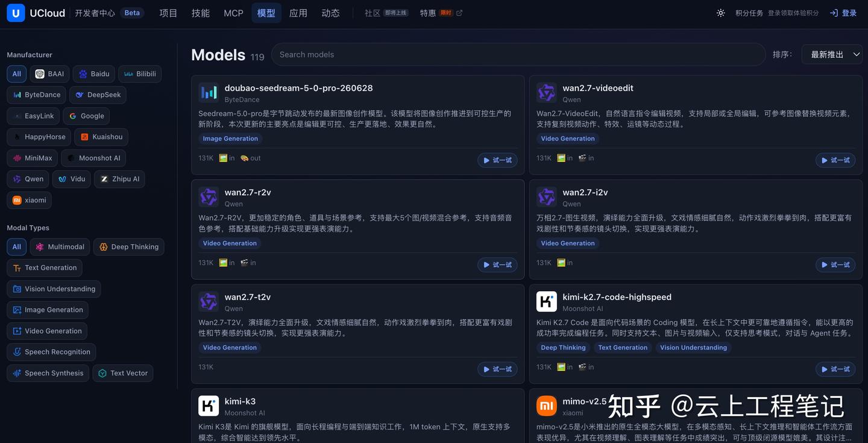
Task: Click 试一试 for kimi-k2.7-code-highspeed
Action: pyautogui.click(x=835, y=369)
